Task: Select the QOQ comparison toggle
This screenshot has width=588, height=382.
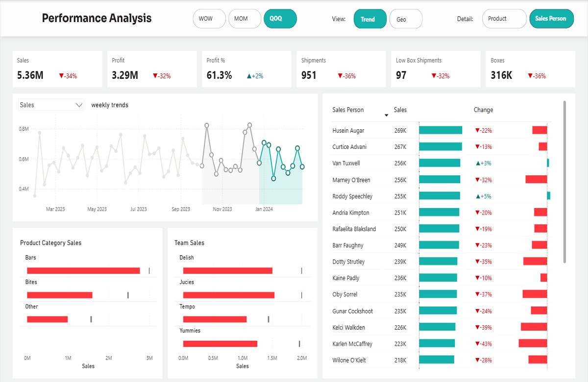Action: (280, 19)
